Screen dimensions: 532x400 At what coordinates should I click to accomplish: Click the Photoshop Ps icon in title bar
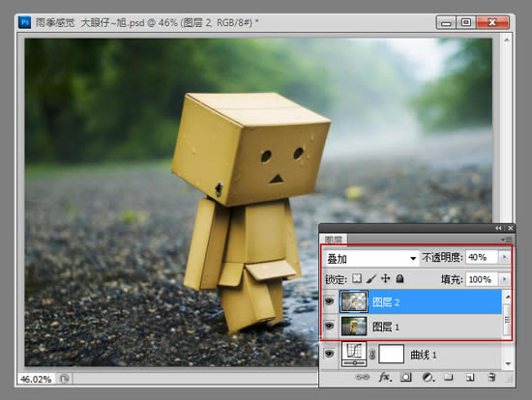24,22
